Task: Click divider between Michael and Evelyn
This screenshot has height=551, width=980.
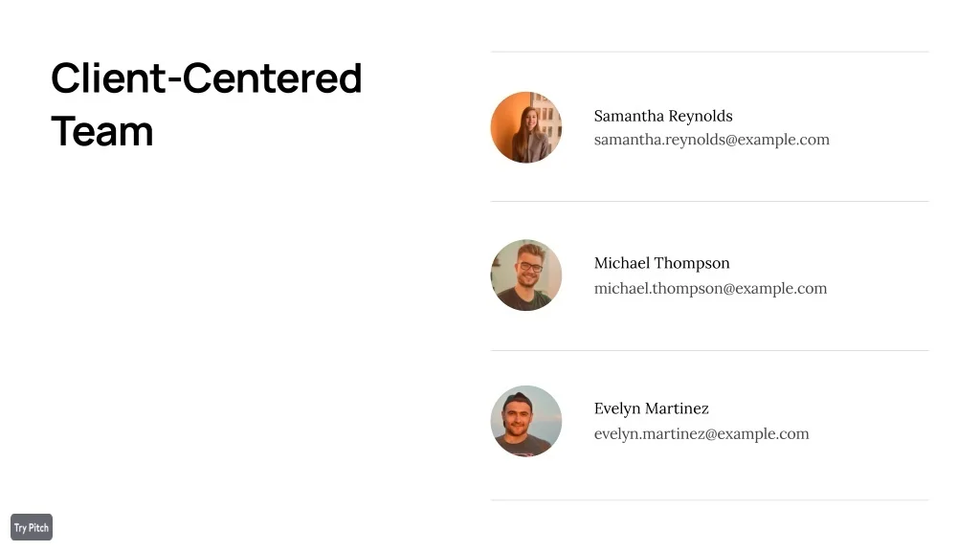Action: click(709, 350)
